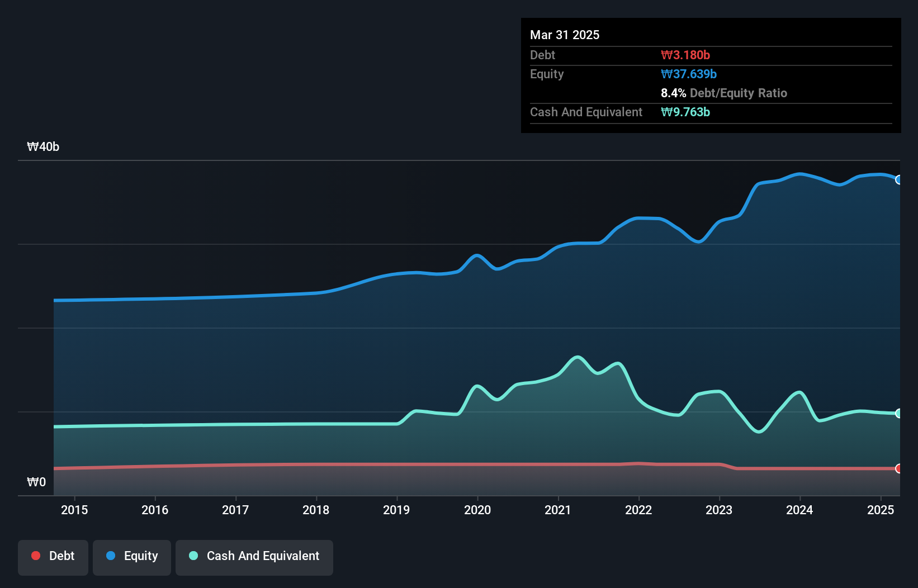Select the 2020 x-axis label
This screenshot has height=588, width=918.
pos(477,510)
